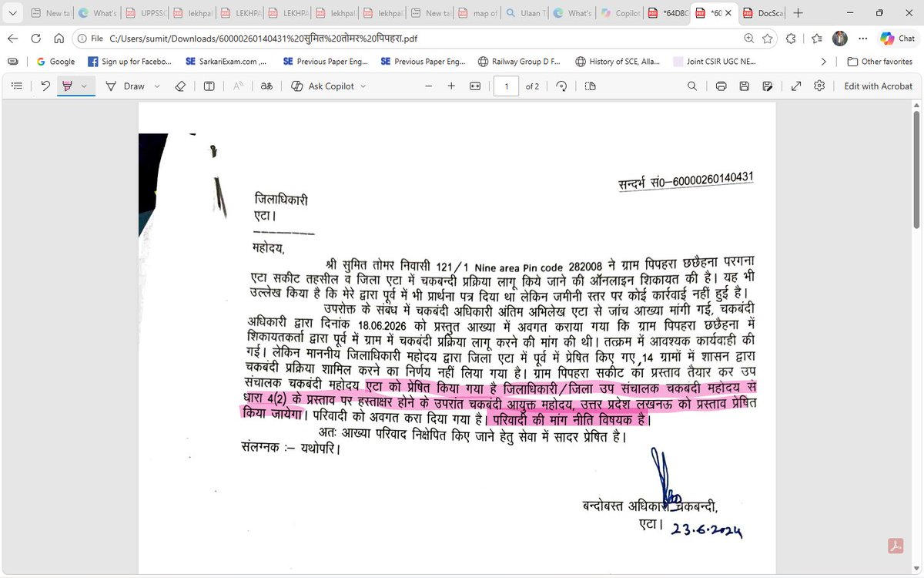
Task: Expand the Ask Copilot dropdown arrow
Action: pos(363,86)
